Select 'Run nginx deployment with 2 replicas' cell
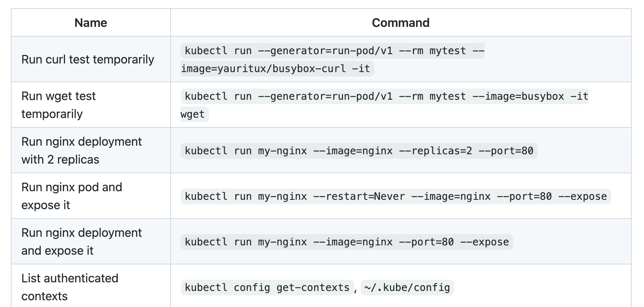 tap(91, 151)
